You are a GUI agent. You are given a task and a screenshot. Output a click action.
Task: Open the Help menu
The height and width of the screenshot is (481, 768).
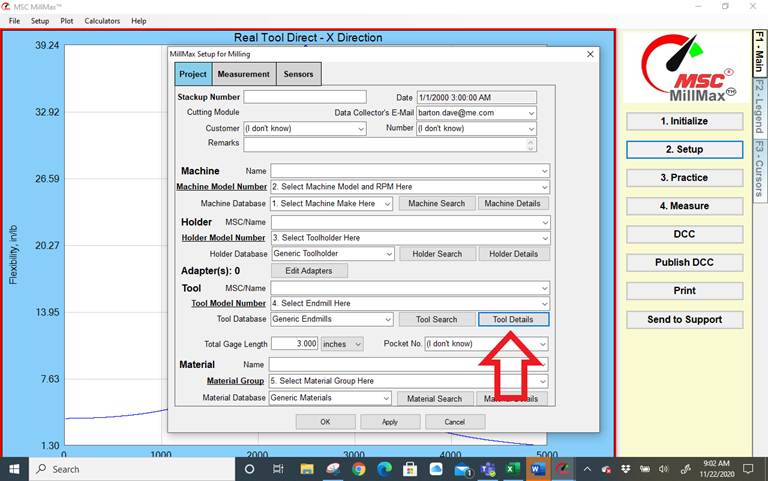(139, 21)
